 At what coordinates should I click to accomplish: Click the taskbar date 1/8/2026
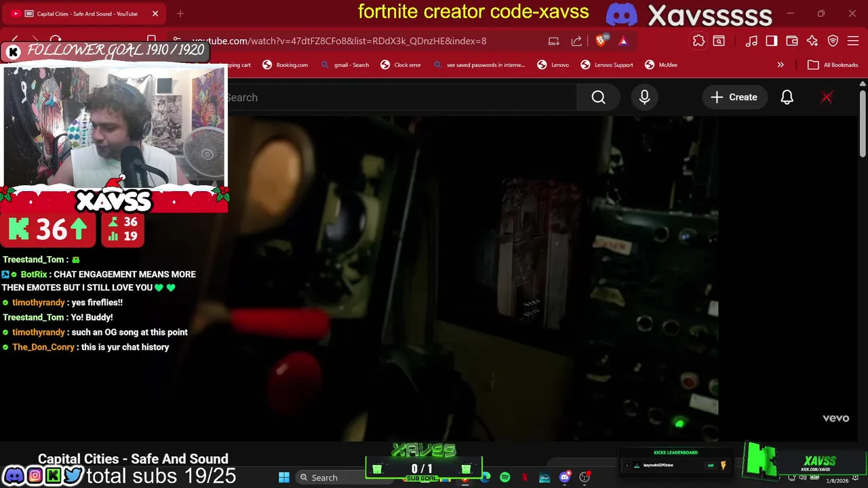pyautogui.click(x=837, y=481)
